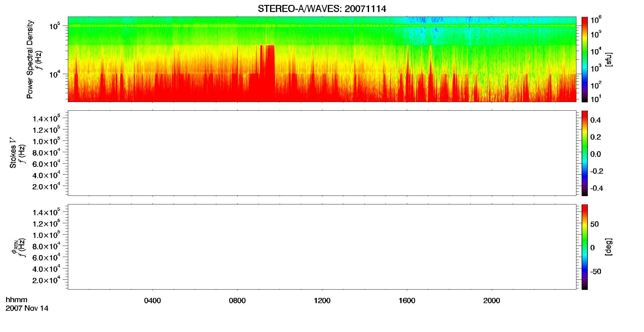Click the phi RTN degrees color bar
This screenshot has height=332, width=644.
[x=584, y=247]
